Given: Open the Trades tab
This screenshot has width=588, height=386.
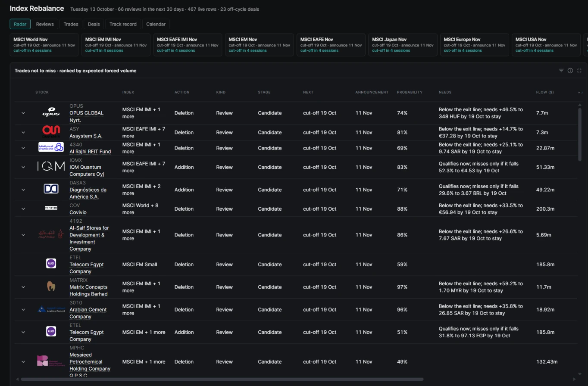Looking at the screenshot, I should (x=71, y=24).
